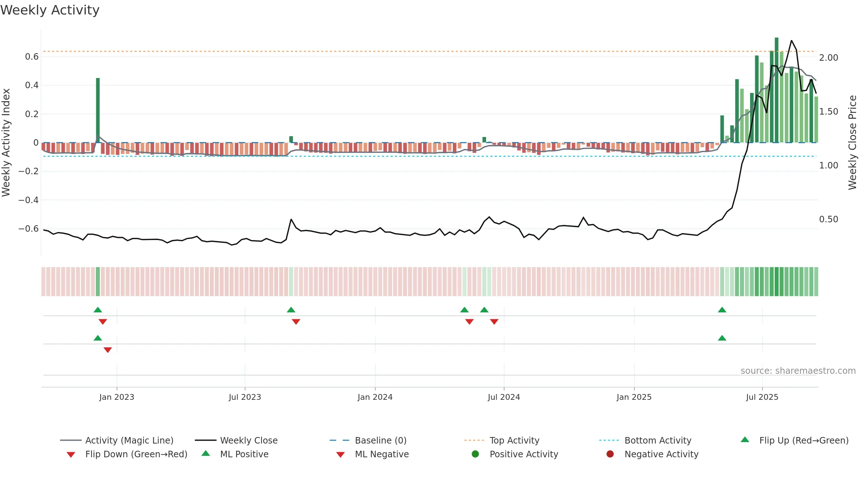Click Jan 2025 axis label
The height and width of the screenshot is (488, 868).
pyautogui.click(x=634, y=397)
